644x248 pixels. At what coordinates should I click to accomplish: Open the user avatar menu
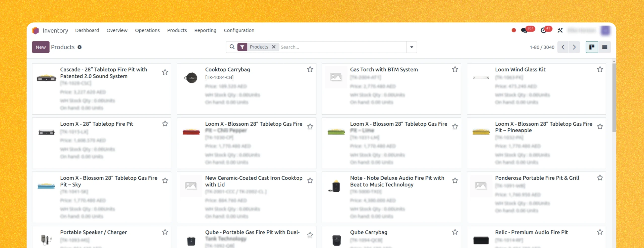click(605, 30)
